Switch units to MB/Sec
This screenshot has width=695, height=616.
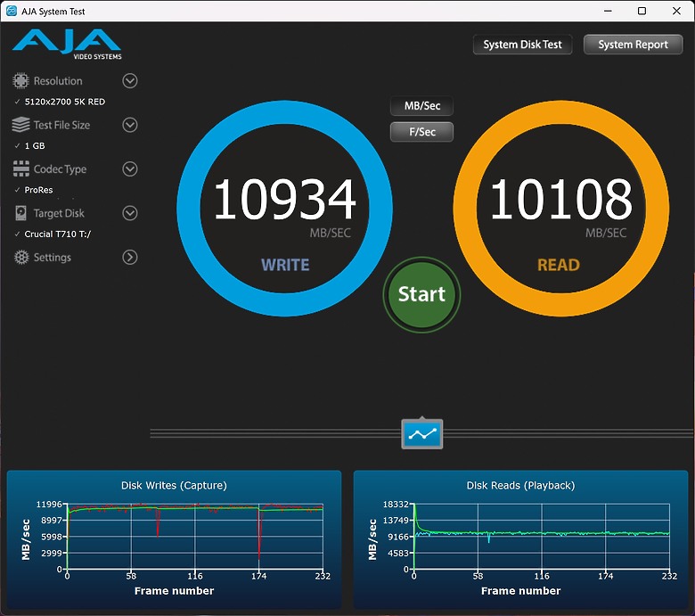click(421, 106)
